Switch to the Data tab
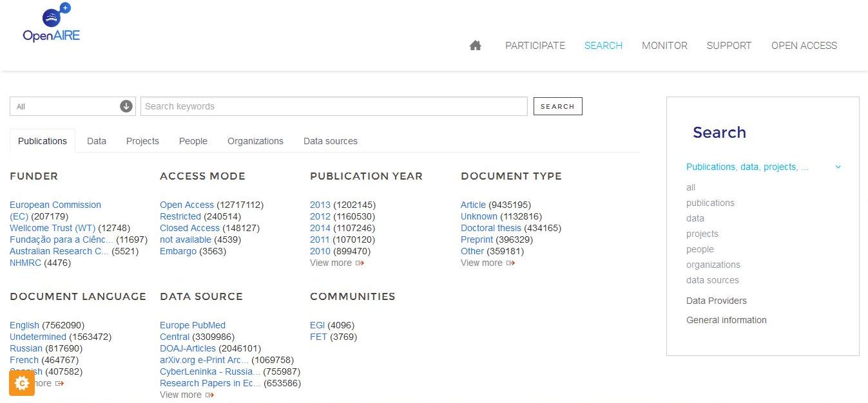 click(x=97, y=141)
